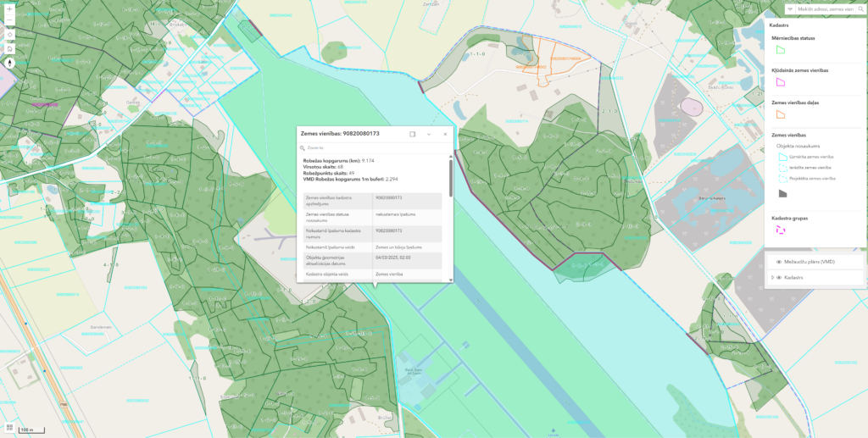
Task: Collapse the parcel popup with chevron
Action: tap(429, 134)
